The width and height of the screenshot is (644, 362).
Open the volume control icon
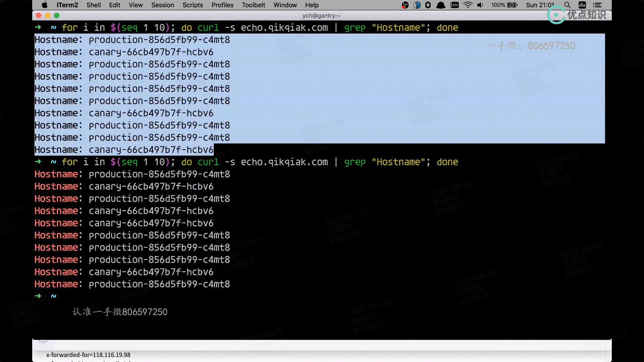[480, 5]
